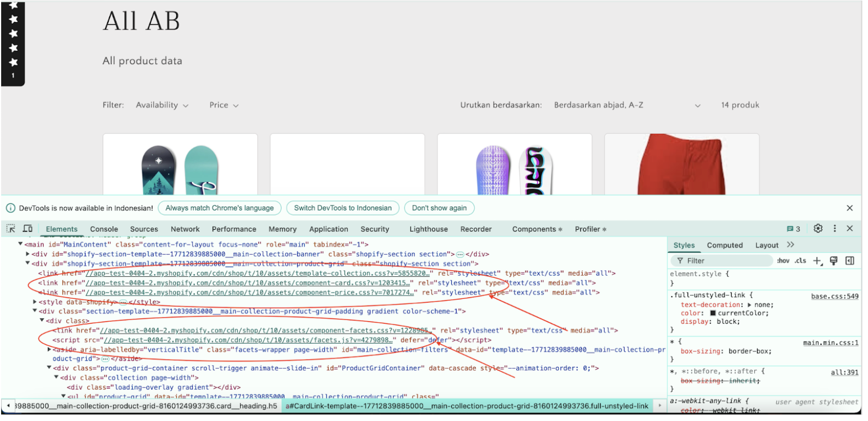This screenshot has width=868, height=421.
Task: Collapse the collection page-width div node
Action: pyautogui.click(x=56, y=378)
